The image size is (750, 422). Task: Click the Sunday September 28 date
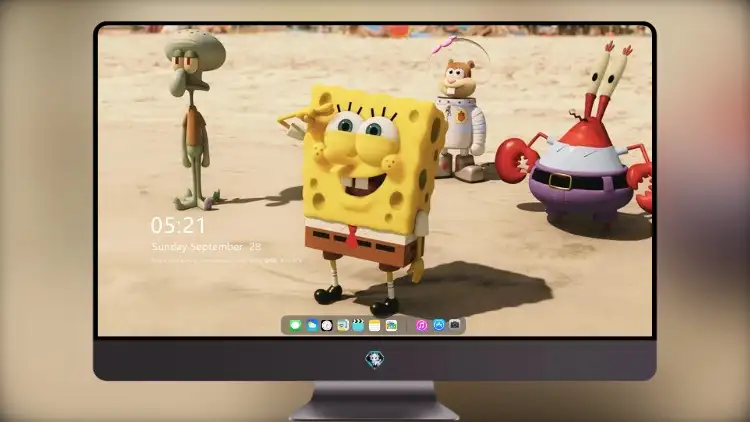(206, 247)
